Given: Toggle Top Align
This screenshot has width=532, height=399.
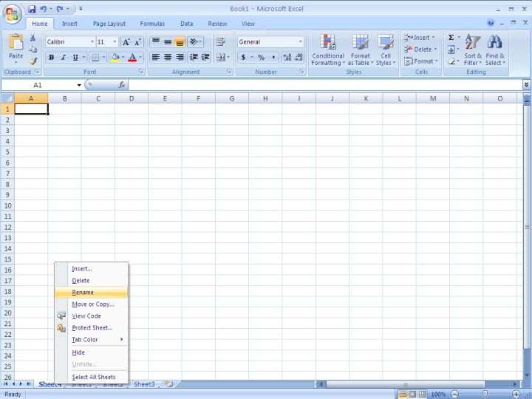Looking at the screenshot, I should (x=156, y=41).
